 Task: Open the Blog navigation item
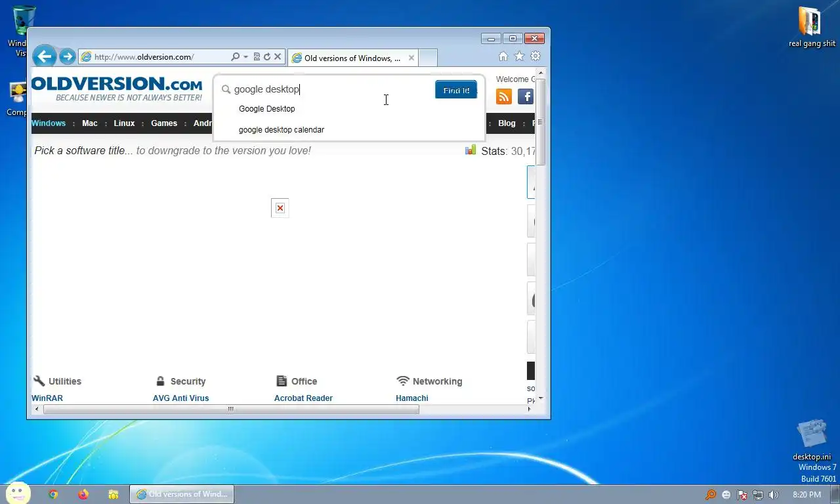507,123
